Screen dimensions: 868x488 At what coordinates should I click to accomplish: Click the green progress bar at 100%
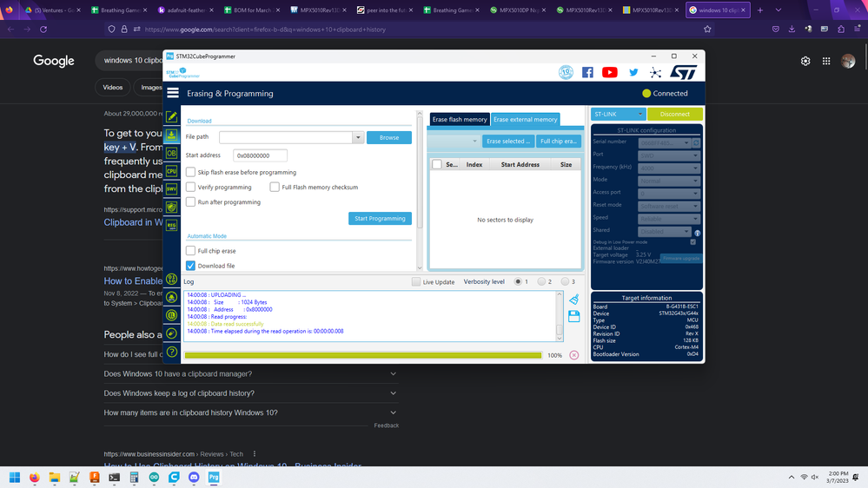pos(363,355)
